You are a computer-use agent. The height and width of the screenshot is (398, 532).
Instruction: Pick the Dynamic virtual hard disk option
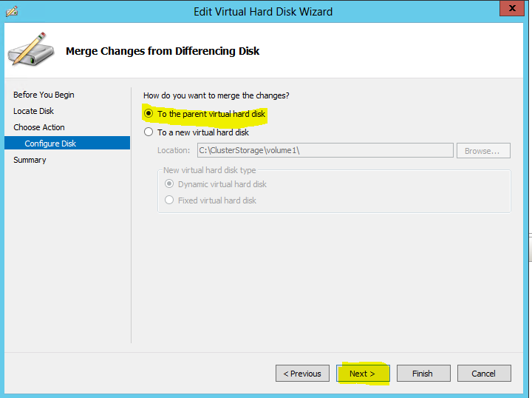point(169,184)
